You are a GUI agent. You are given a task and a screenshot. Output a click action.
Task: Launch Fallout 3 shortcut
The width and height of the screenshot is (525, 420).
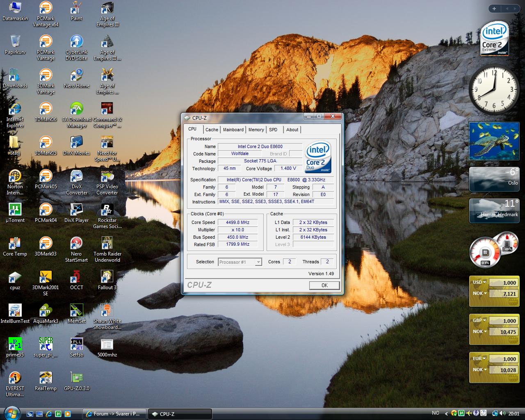tap(107, 281)
